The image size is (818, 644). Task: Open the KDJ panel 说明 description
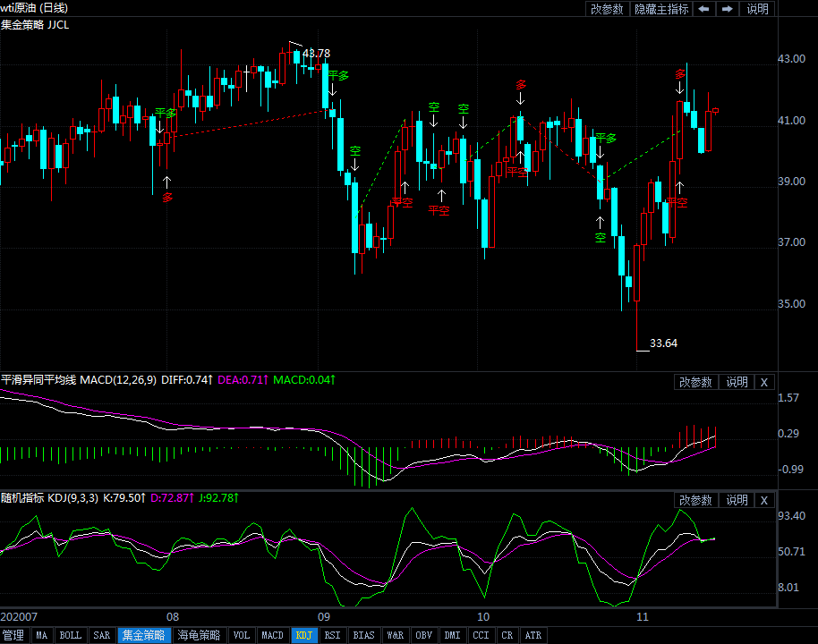click(737, 500)
